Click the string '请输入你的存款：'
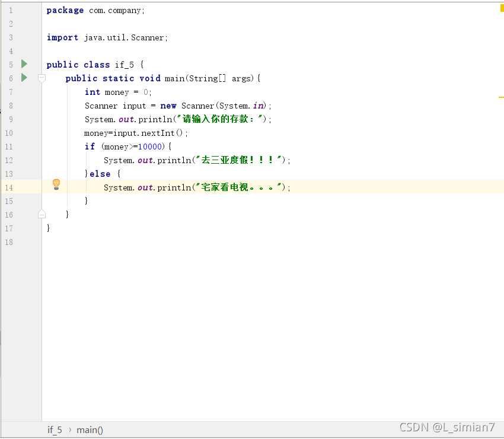The height and width of the screenshot is (439, 504). tap(220, 119)
